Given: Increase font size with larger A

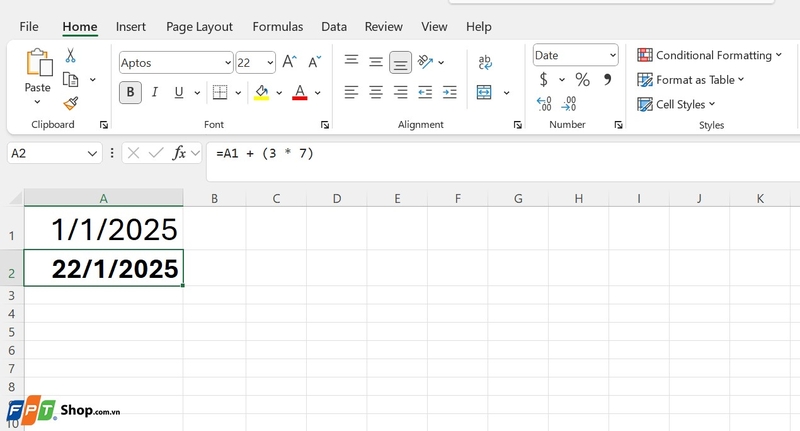Looking at the screenshot, I should pos(289,62).
